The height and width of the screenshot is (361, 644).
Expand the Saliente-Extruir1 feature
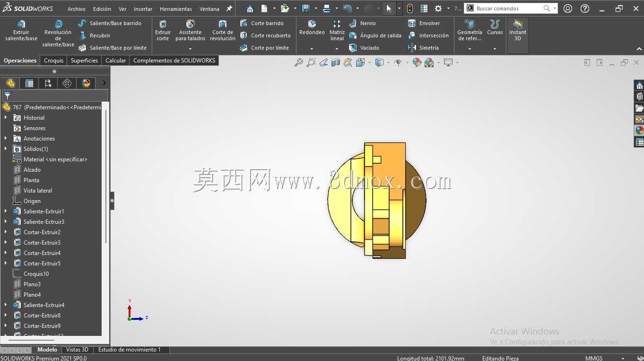[x=6, y=211]
